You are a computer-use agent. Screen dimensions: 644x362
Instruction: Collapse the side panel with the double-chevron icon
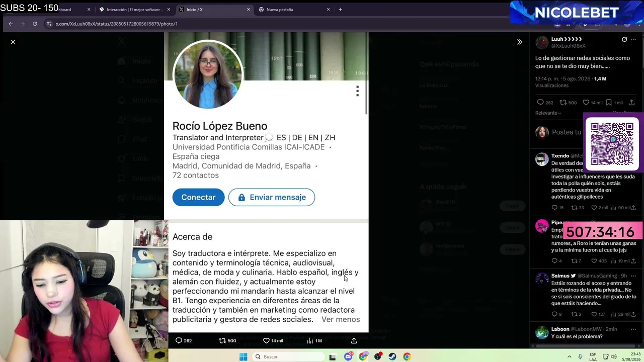click(x=519, y=42)
